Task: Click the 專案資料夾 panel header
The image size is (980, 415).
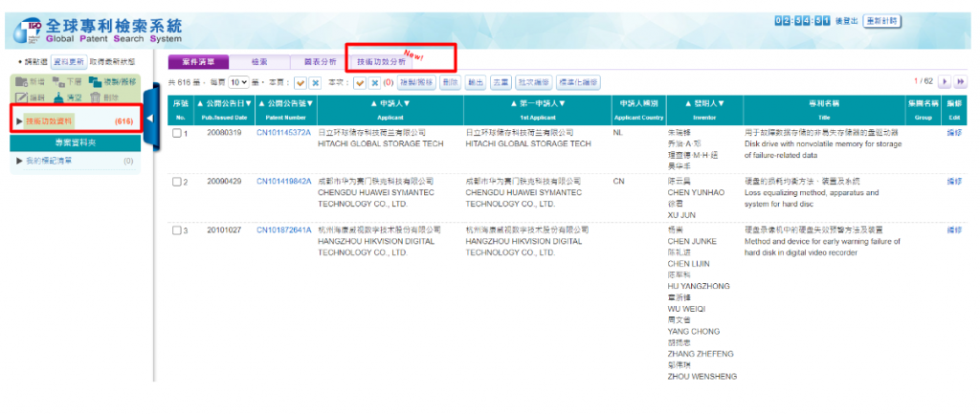Action: 76,142
